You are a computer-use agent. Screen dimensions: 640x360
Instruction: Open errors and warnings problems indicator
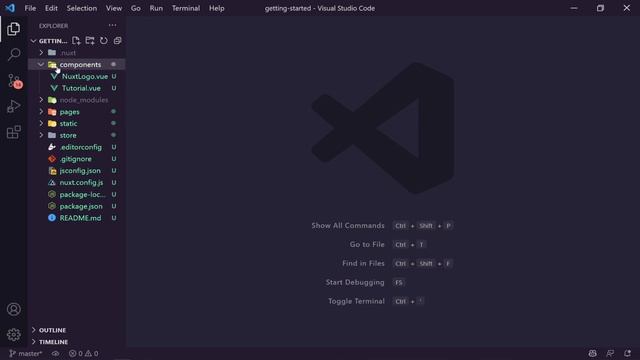83,353
